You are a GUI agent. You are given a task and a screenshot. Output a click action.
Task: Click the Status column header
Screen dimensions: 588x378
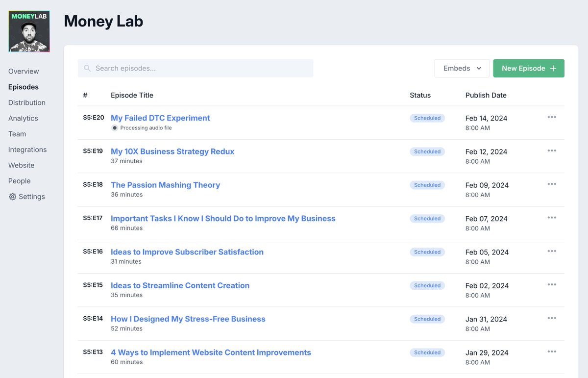coord(420,95)
